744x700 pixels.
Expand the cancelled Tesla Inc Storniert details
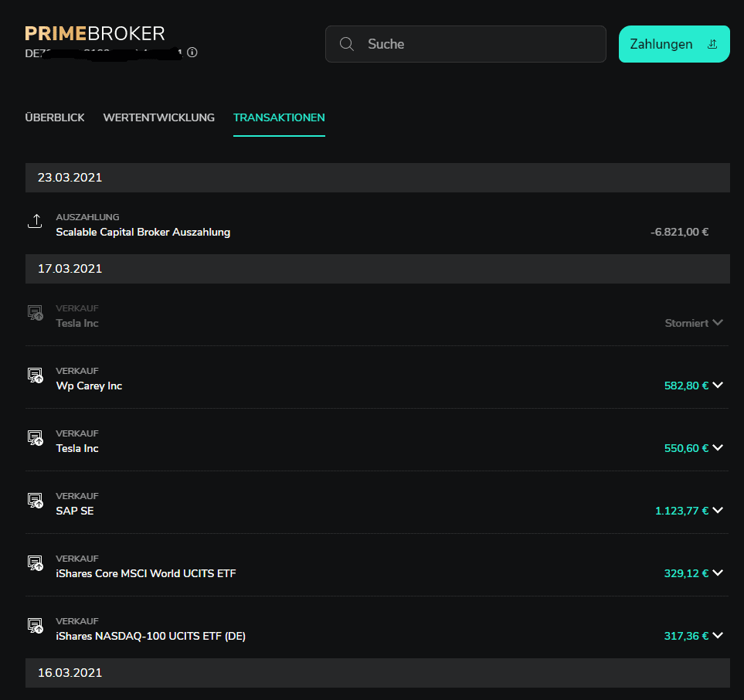(x=718, y=323)
